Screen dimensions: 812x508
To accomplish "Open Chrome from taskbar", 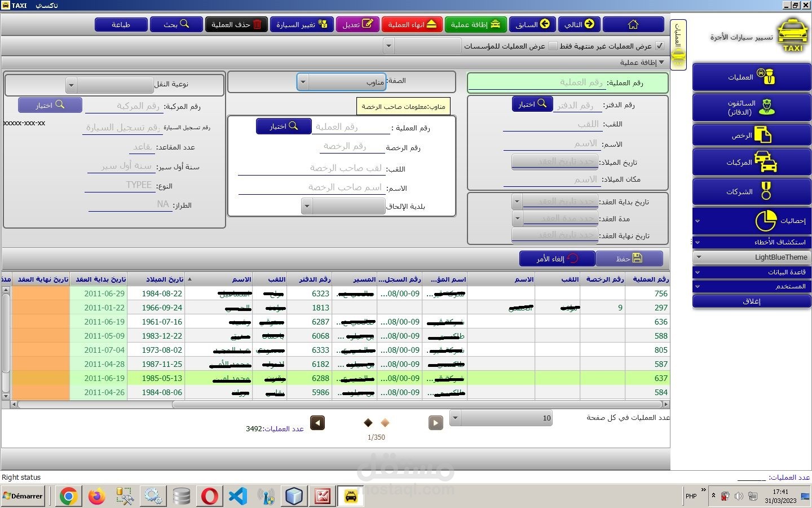I will click(x=69, y=496).
